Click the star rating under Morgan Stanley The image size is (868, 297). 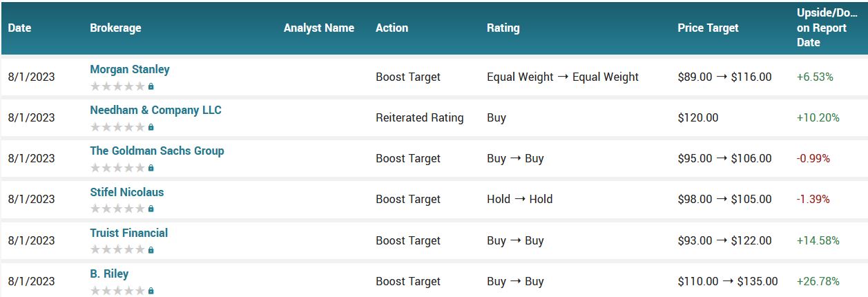click(117, 86)
